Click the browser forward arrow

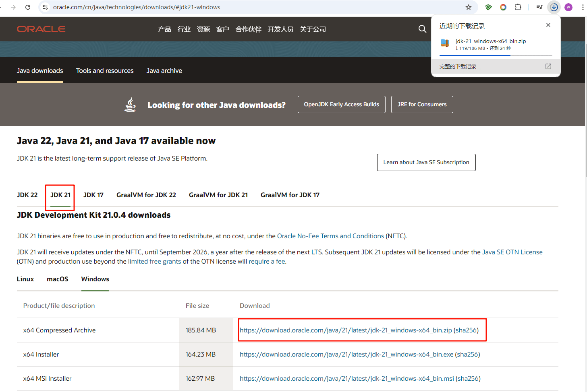point(13,7)
